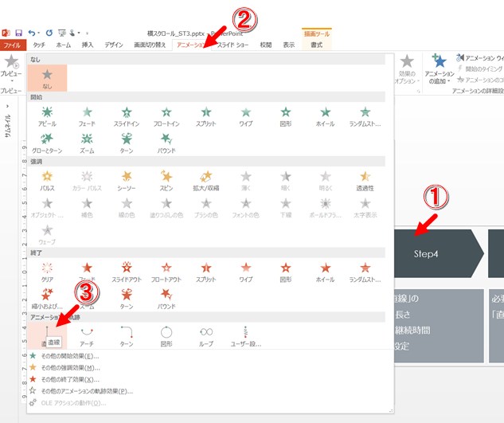Apply the entrance ズーム effect in 開始 section
This screenshot has height=423, width=504.
(x=87, y=143)
